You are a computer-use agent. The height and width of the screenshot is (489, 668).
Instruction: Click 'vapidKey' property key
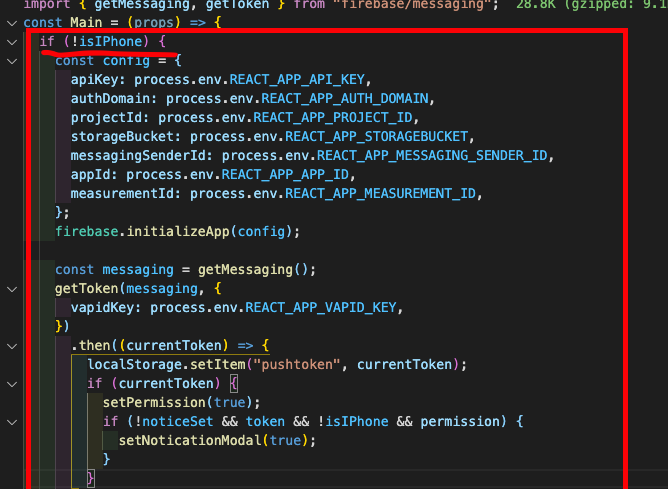coord(102,308)
